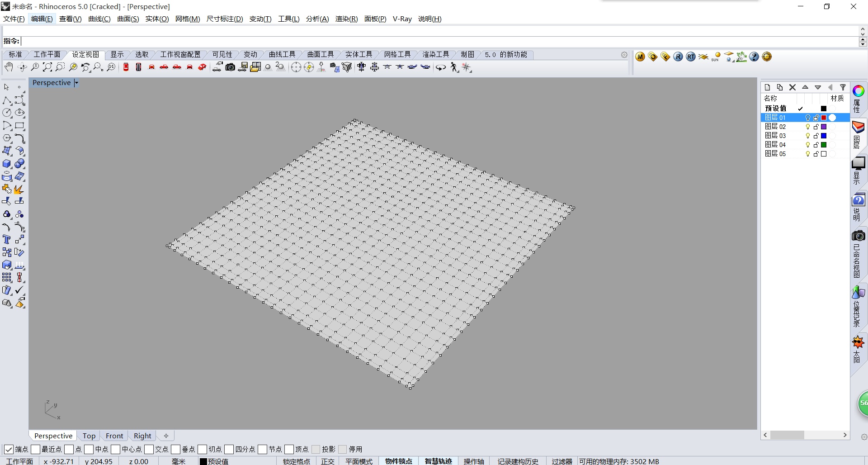Toggle the lock icon for 图层 03

(816, 136)
